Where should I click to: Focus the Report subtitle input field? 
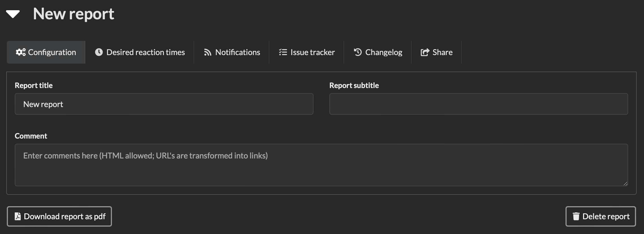[478, 104]
